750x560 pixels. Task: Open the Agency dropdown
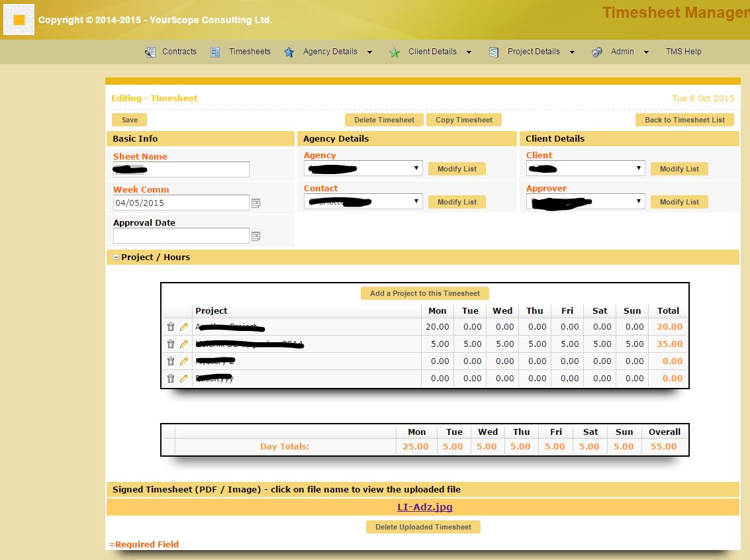click(363, 168)
